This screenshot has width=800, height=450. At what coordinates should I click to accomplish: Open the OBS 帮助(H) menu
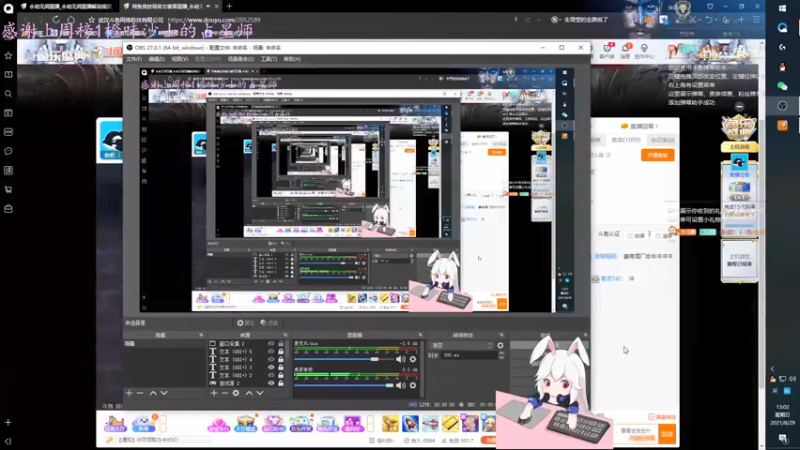pyautogui.click(x=292, y=59)
